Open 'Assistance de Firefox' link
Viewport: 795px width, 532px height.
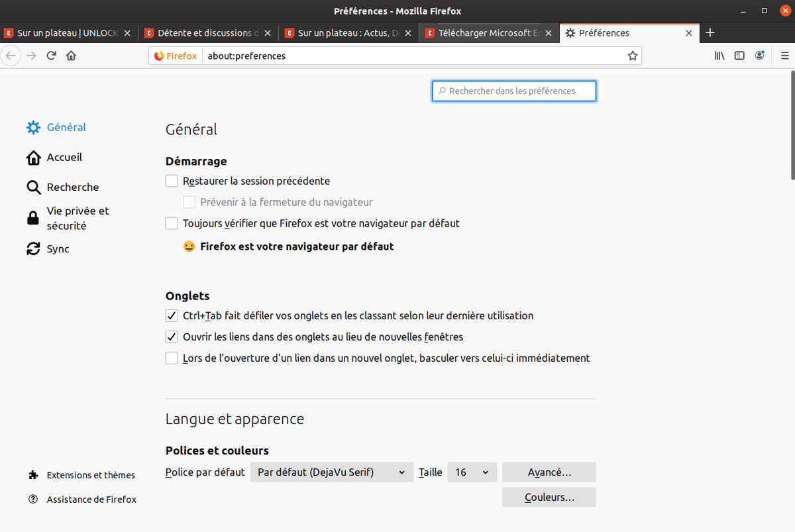(91, 499)
